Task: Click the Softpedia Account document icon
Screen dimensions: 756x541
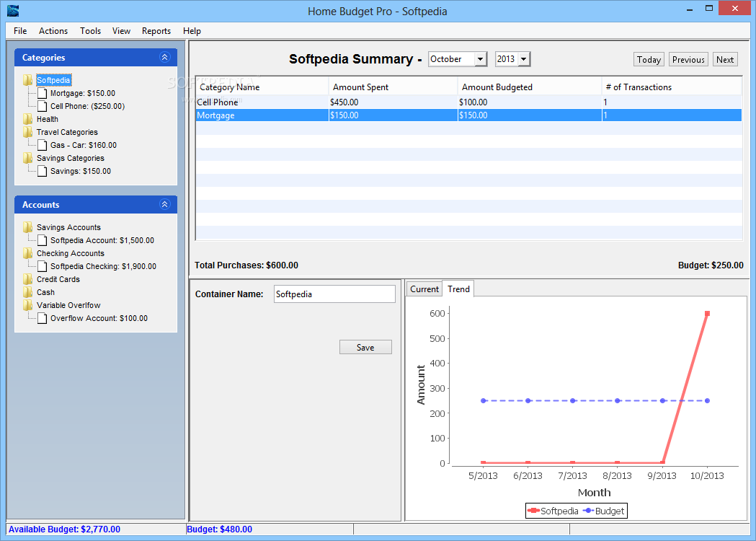Action: 43,240
